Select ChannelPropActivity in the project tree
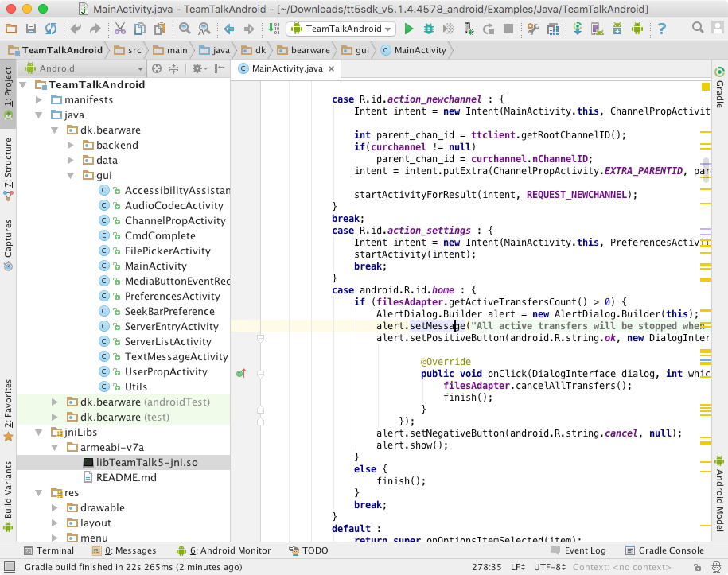Image resolution: width=728 pixels, height=575 pixels. (175, 221)
